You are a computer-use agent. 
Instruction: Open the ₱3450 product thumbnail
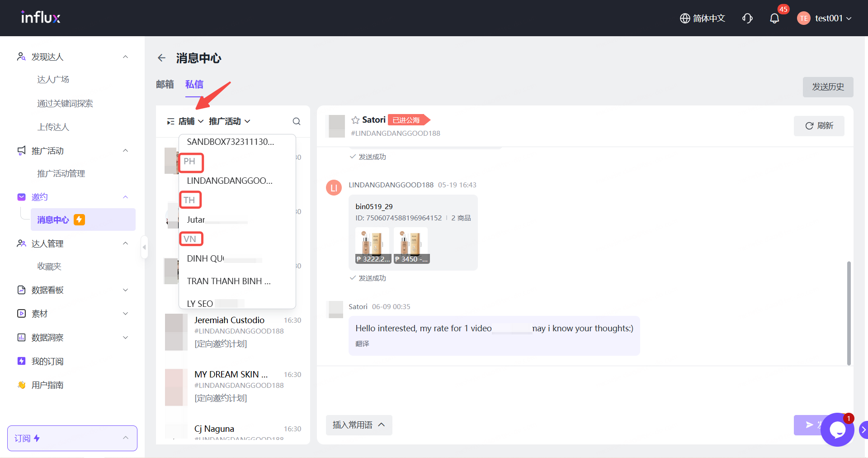click(411, 245)
